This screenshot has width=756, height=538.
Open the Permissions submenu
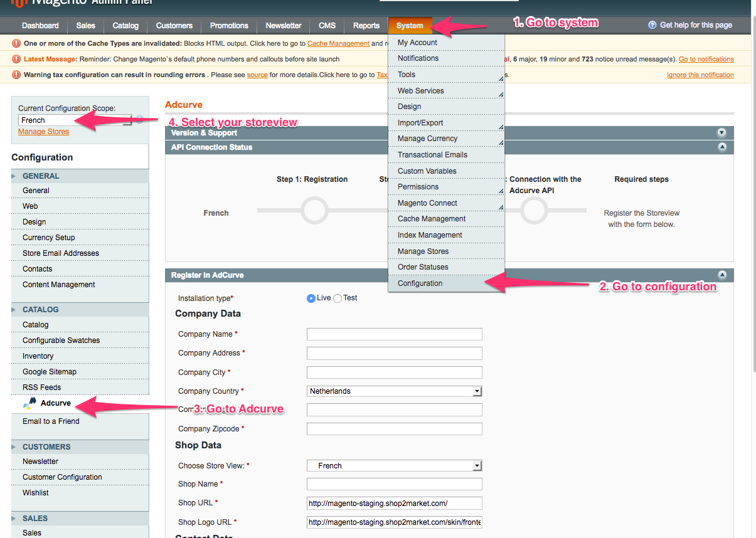[446, 187]
